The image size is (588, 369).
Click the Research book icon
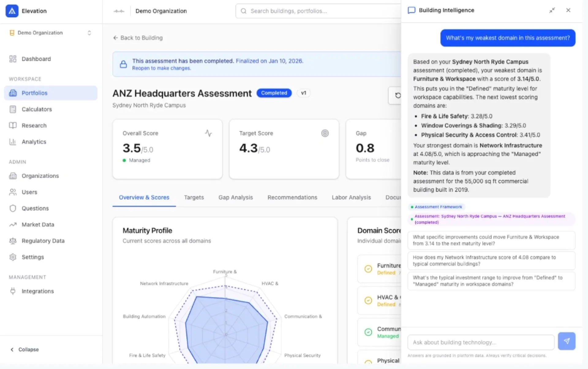pos(13,125)
